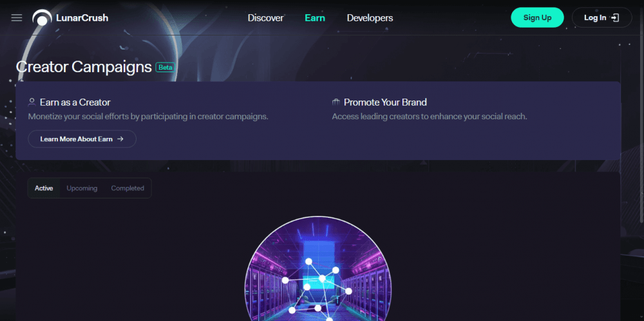Open the Discover menu item
This screenshot has height=321, width=644.
click(266, 17)
